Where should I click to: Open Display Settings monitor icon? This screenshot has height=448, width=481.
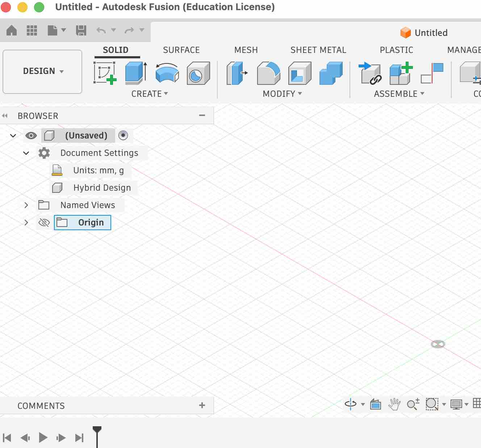(456, 404)
